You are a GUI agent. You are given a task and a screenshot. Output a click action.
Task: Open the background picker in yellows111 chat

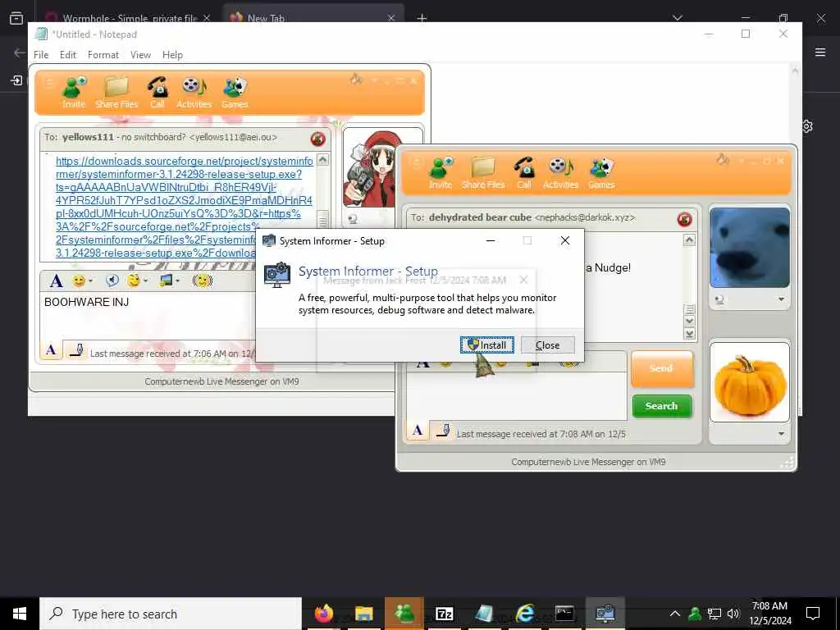[x=169, y=281]
